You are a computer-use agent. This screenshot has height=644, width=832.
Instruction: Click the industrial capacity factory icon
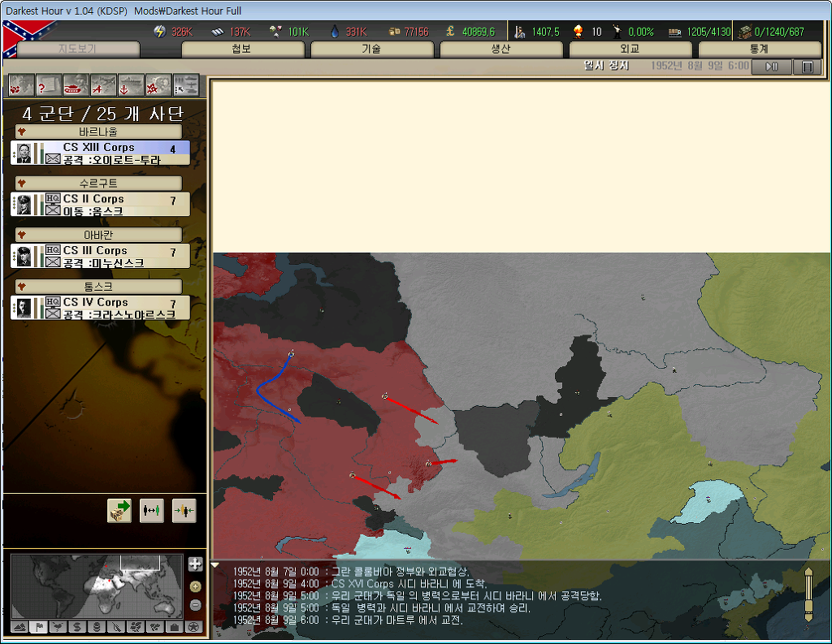[745, 32]
